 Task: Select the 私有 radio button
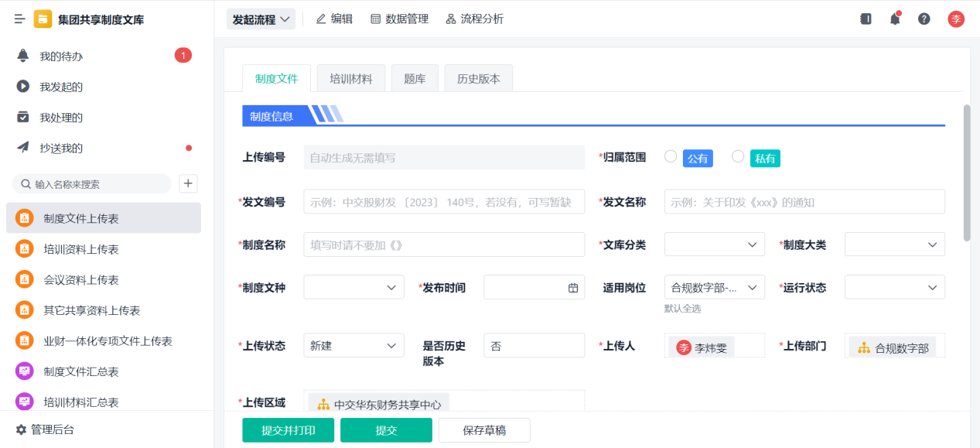tap(738, 157)
